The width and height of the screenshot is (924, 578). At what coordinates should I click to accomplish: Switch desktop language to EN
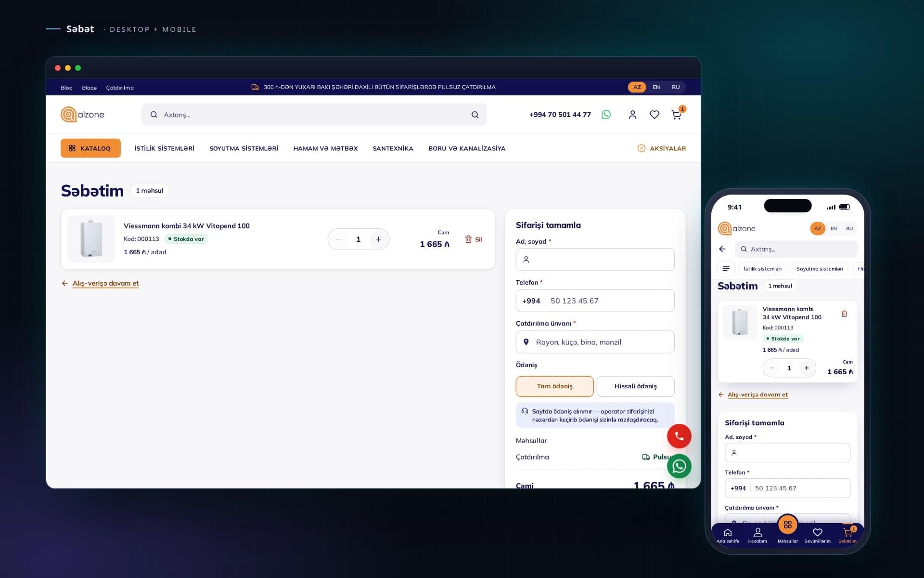tap(656, 87)
